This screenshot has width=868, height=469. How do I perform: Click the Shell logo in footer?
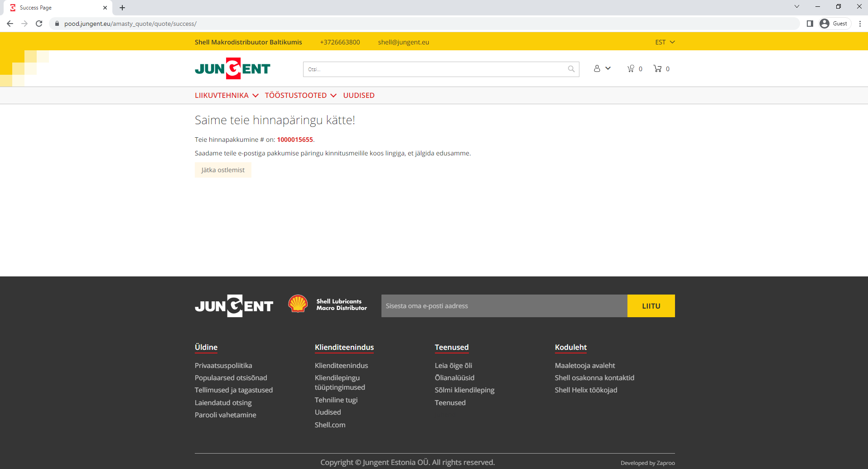pyautogui.click(x=298, y=304)
